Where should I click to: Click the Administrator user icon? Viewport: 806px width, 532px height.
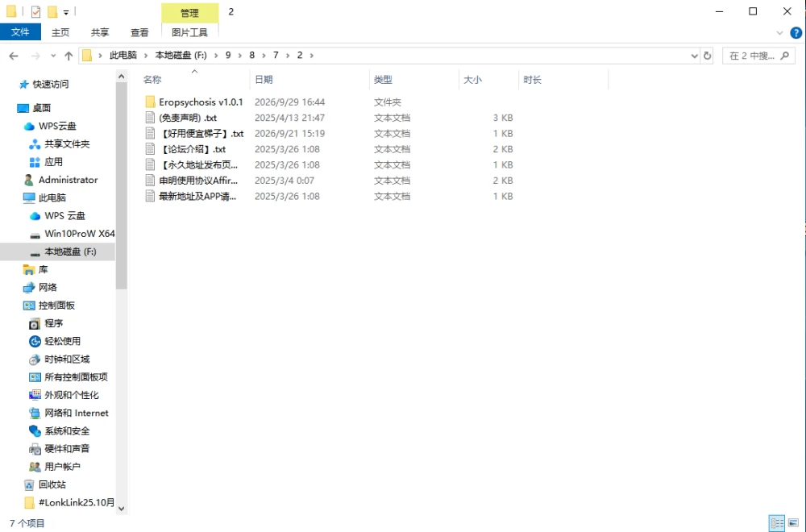(29, 180)
